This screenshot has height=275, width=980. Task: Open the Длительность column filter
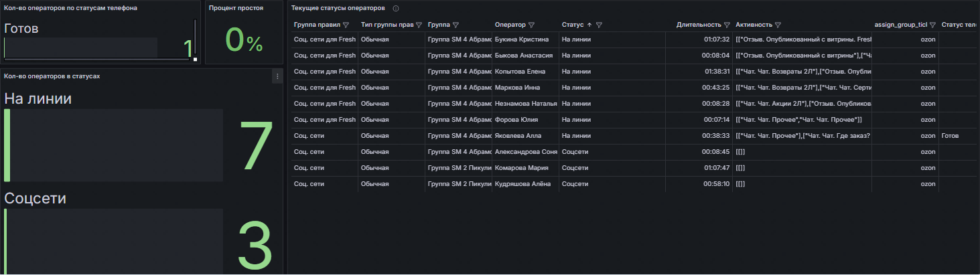(x=726, y=25)
